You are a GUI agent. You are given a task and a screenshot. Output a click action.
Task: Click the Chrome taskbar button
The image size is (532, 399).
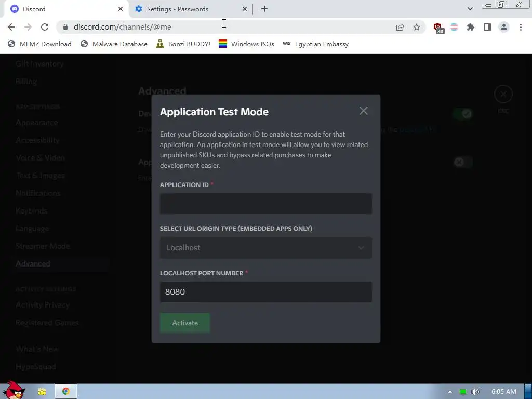point(66,392)
